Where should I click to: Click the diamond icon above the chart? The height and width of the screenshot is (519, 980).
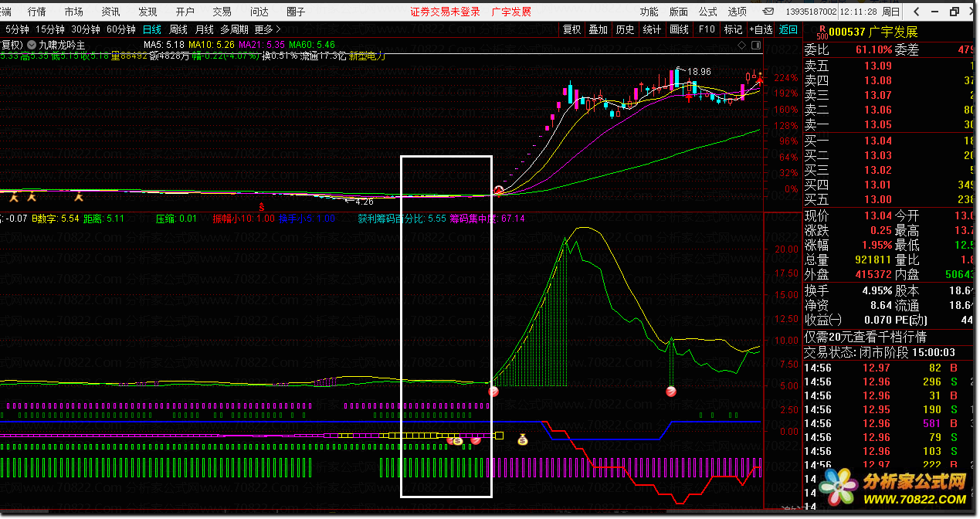click(x=742, y=46)
